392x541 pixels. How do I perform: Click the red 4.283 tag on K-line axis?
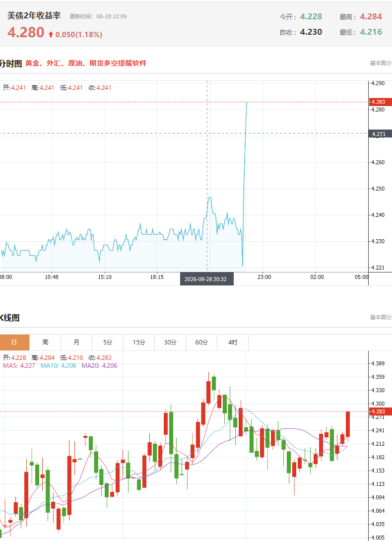(x=380, y=411)
